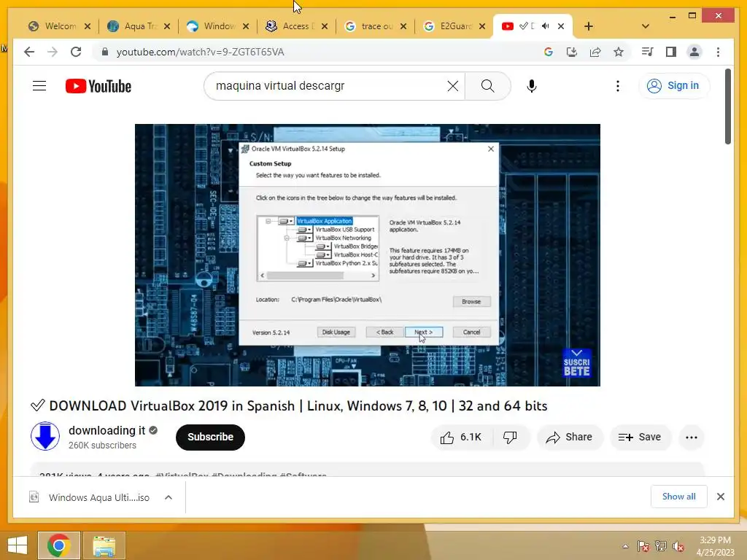This screenshot has height=560, width=747.
Task: Open Chrome side panel
Action: (x=671, y=52)
